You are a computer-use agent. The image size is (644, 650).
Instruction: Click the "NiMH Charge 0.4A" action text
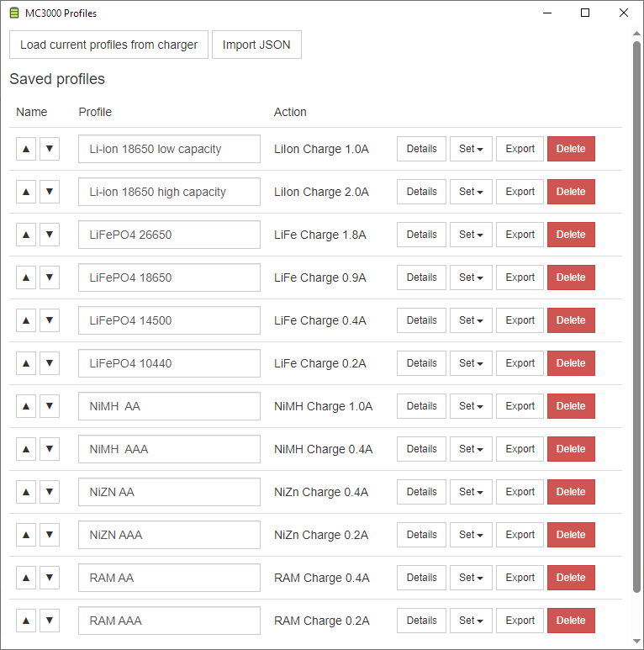[x=323, y=449]
